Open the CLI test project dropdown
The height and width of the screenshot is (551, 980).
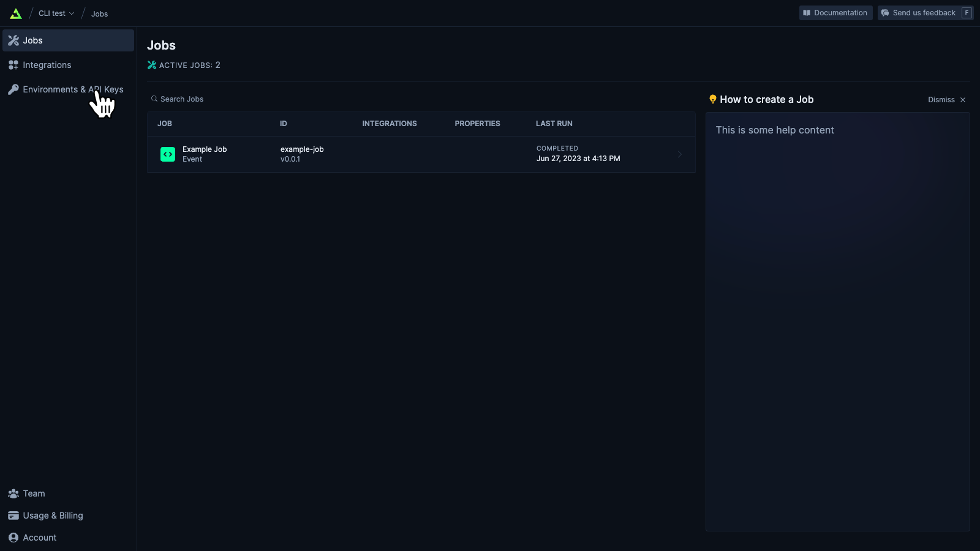(x=56, y=13)
